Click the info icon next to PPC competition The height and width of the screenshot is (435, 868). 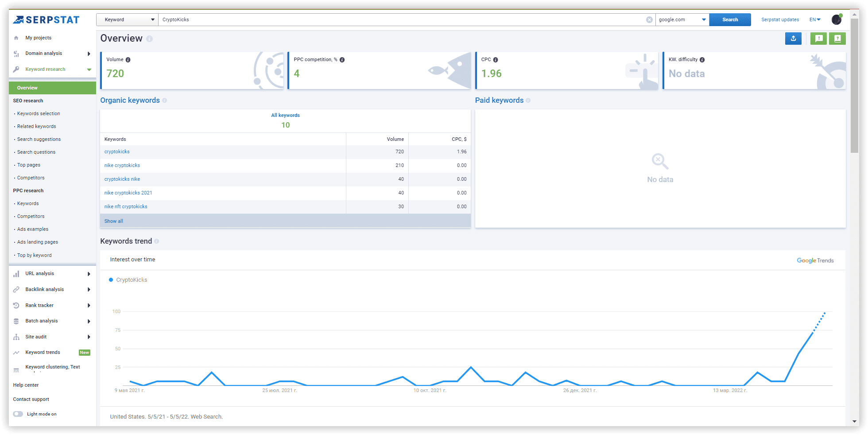click(x=342, y=60)
